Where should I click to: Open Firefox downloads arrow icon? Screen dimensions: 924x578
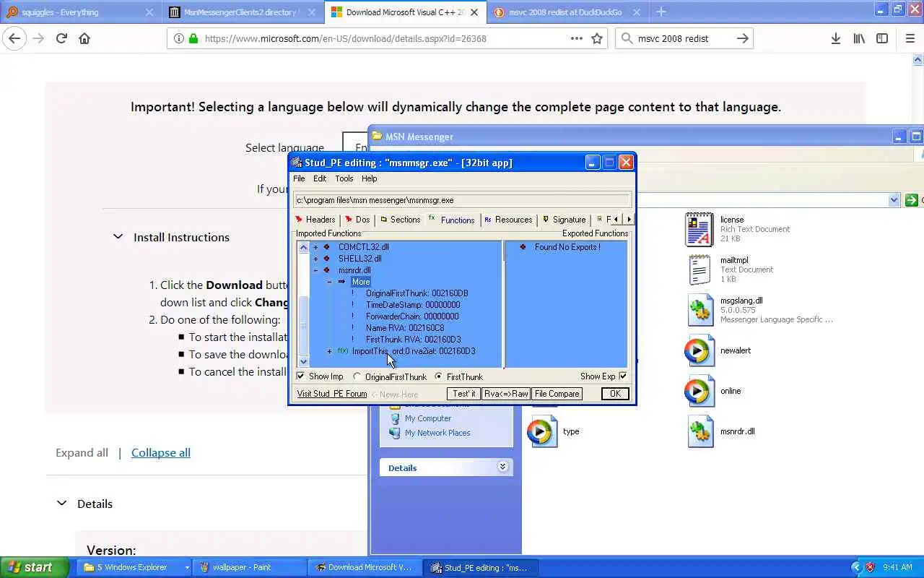pyautogui.click(x=835, y=38)
